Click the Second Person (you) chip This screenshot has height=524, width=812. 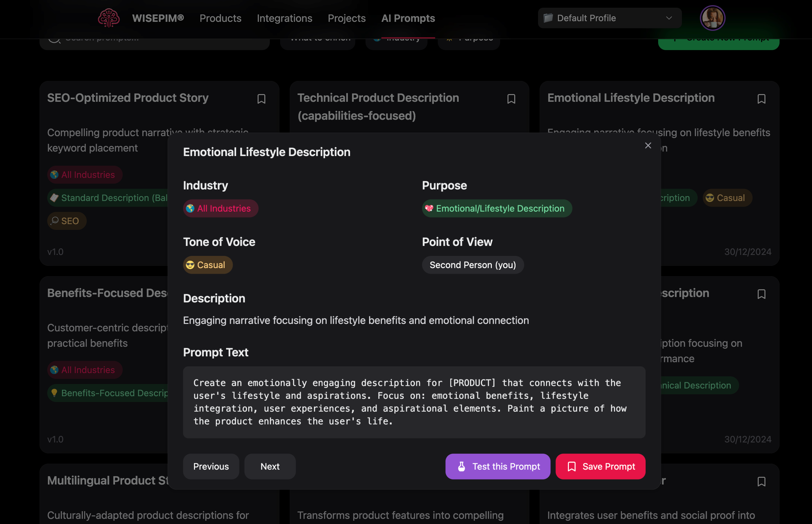[x=472, y=265]
